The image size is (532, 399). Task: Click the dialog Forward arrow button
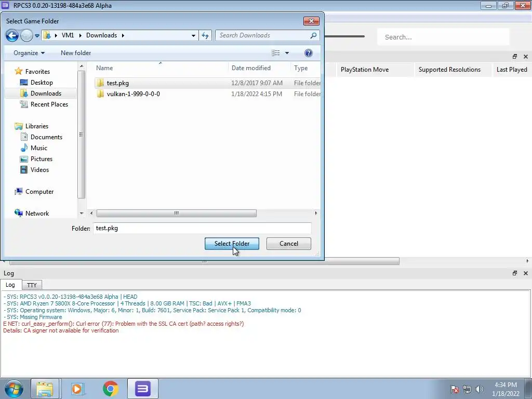pos(26,35)
